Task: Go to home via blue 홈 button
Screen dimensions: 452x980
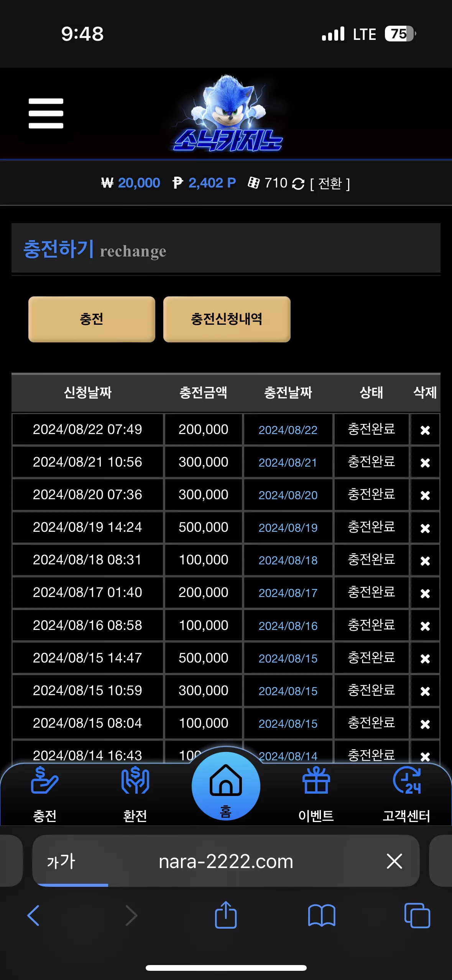Action: pyautogui.click(x=226, y=786)
